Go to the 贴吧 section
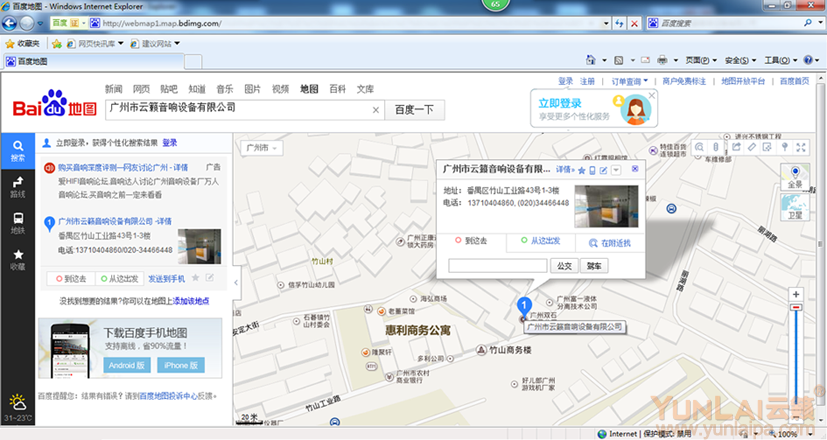The width and height of the screenshot is (827, 440). (x=169, y=89)
